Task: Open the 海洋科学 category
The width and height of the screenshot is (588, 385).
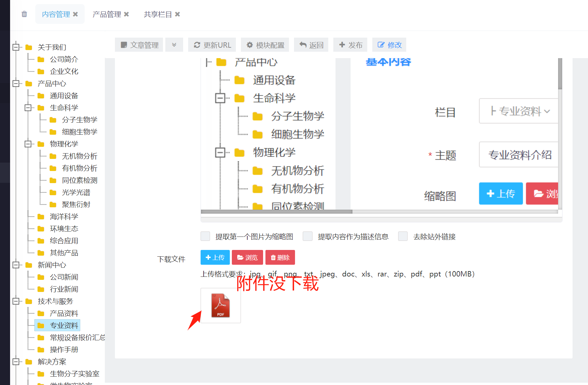Action: point(64,217)
